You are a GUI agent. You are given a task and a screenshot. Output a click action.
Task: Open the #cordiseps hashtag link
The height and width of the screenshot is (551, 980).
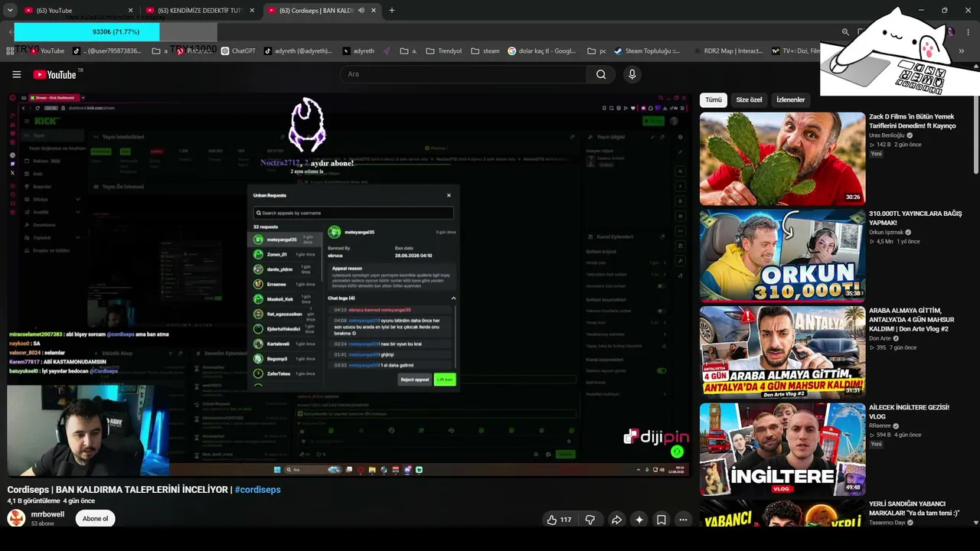tap(258, 490)
